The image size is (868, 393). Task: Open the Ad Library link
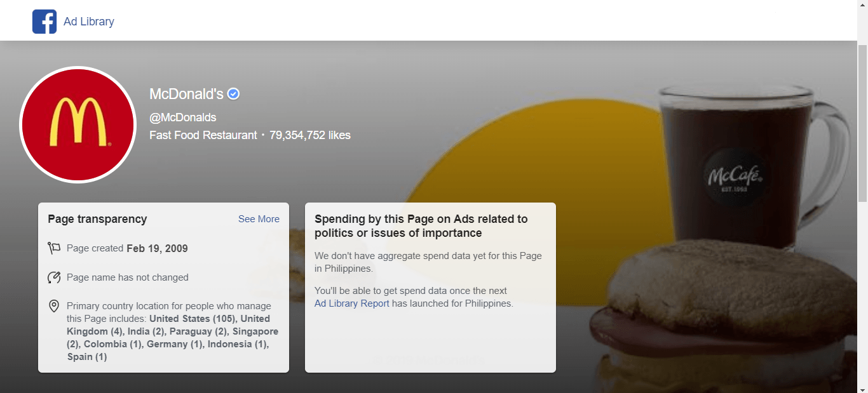tap(89, 22)
